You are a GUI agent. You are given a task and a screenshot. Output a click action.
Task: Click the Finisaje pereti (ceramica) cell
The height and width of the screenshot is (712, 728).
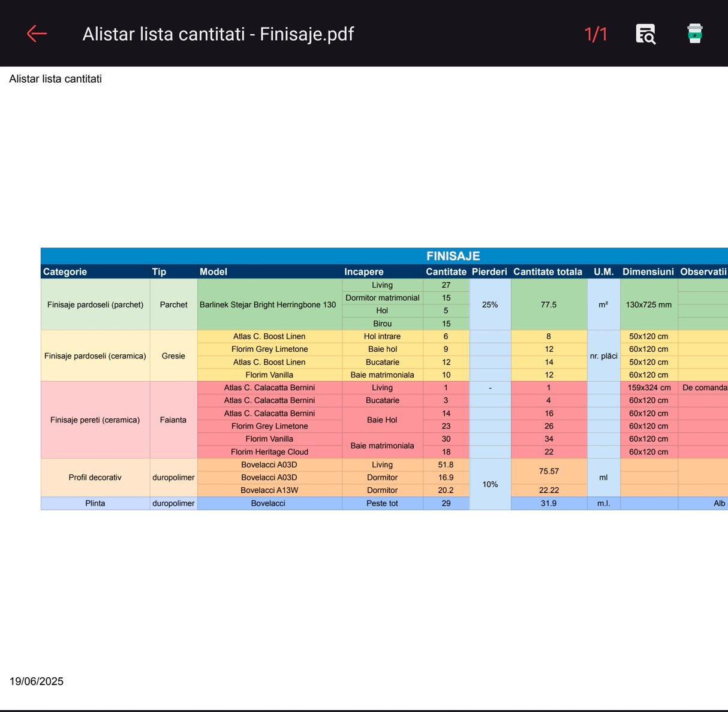tap(95, 420)
